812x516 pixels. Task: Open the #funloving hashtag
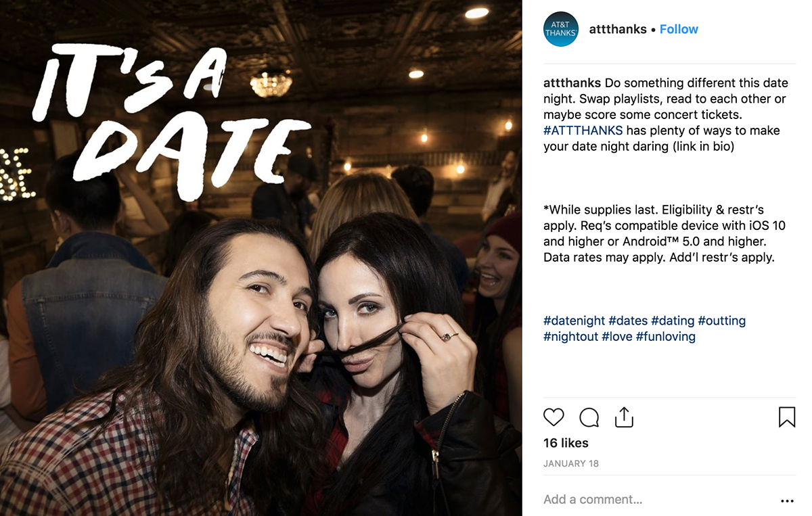pyautogui.click(x=665, y=336)
